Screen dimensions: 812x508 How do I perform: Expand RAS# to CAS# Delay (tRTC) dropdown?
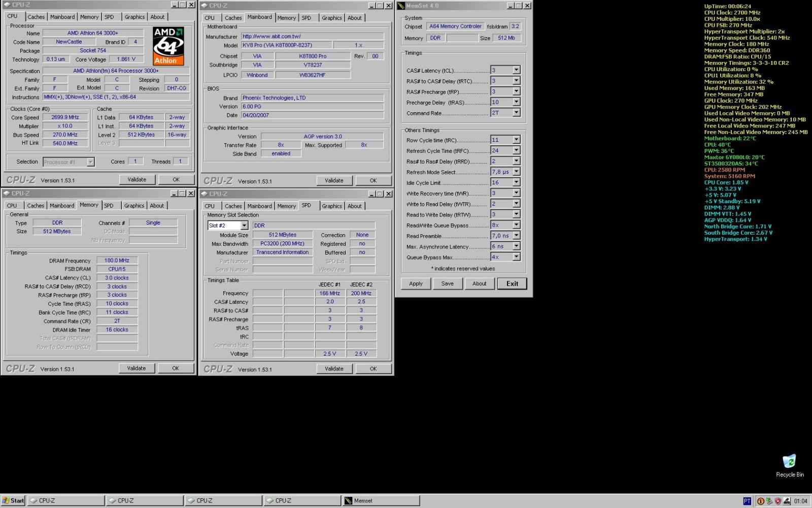[516, 81]
